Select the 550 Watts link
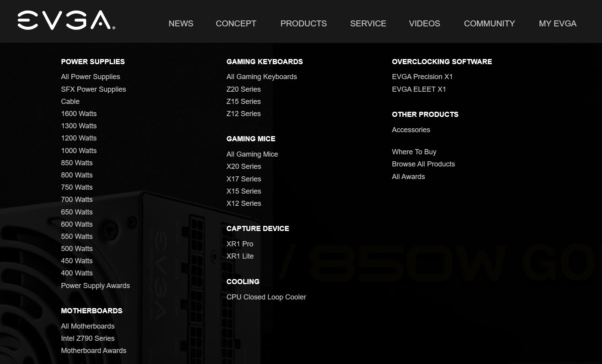The width and height of the screenshot is (602, 364). [77, 237]
